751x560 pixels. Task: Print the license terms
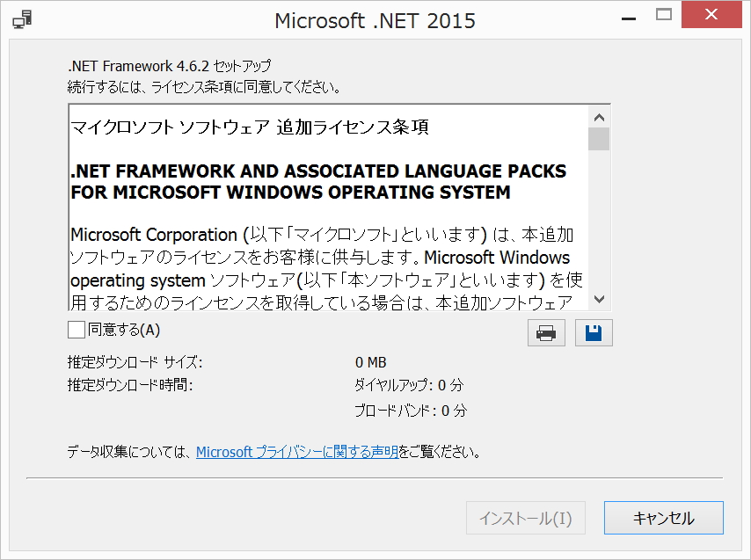[546, 332]
